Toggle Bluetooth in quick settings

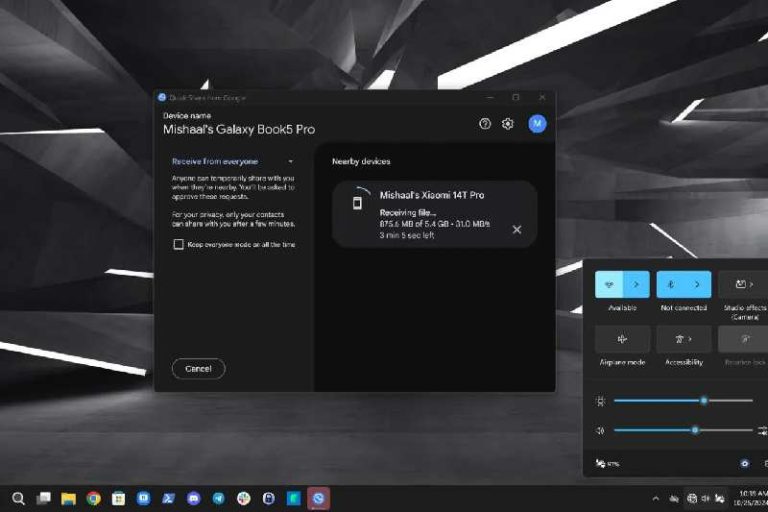pos(671,284)
